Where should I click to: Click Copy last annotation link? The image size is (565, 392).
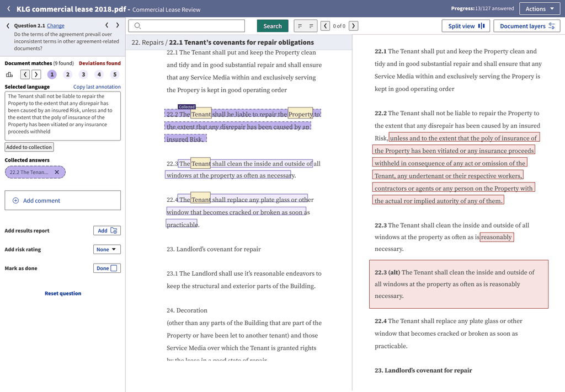(x=97, y=87)
